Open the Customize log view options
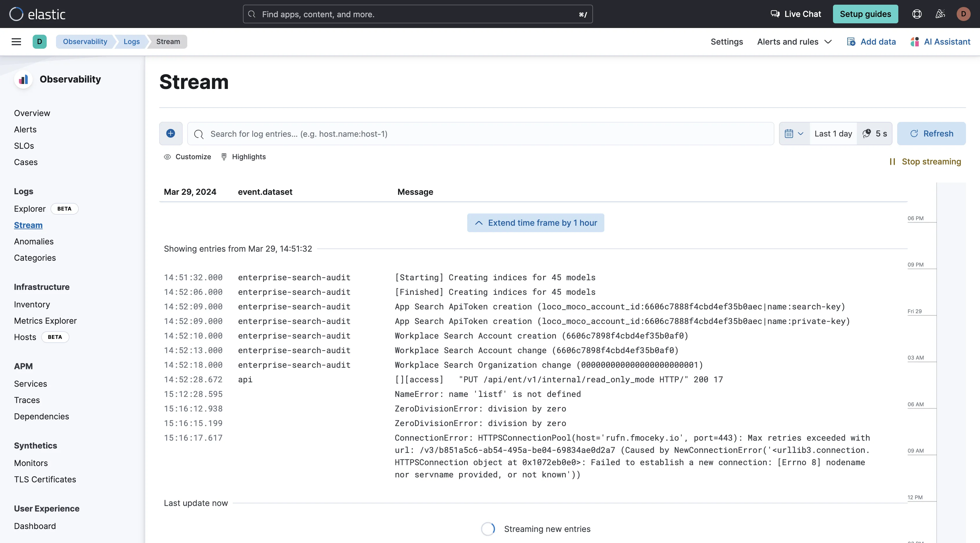The image size is (980, 543). click(x=187, y=157)
